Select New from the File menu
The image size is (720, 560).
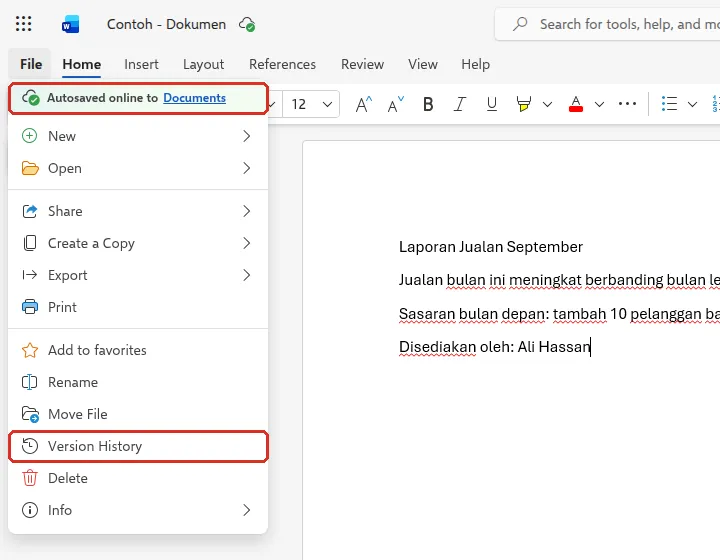(138, 136)
